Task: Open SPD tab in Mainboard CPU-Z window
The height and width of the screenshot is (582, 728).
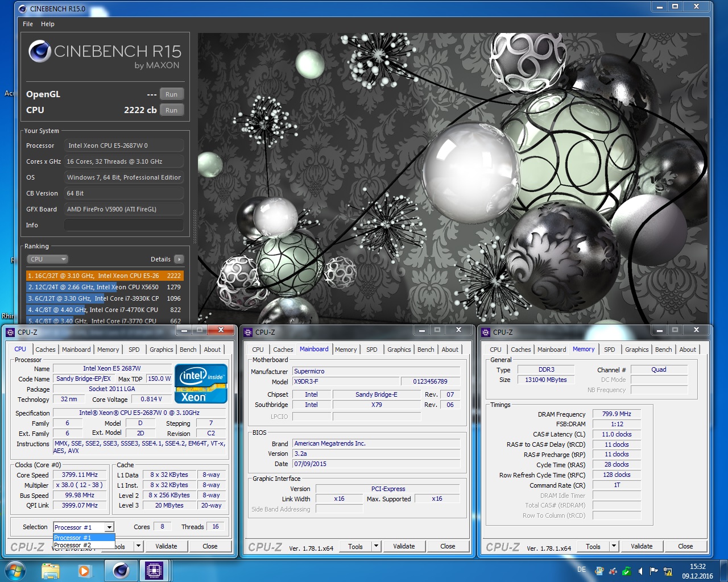Action: (372, 350)
